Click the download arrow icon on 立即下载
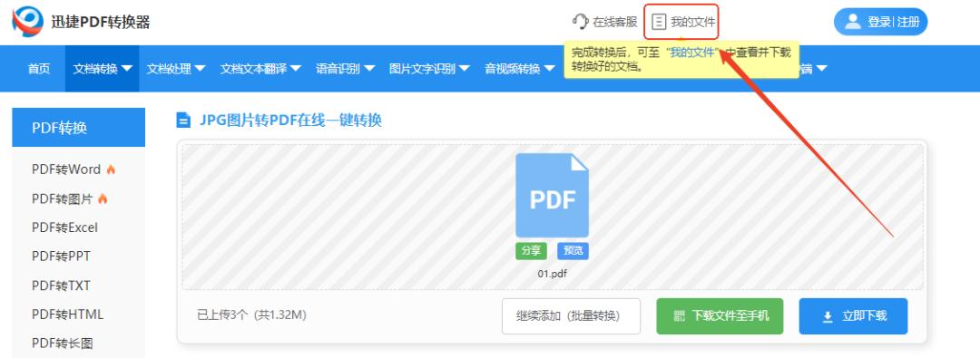Image resolution: width=980 pixels, height=358 pixels. (x=828, y=317)
